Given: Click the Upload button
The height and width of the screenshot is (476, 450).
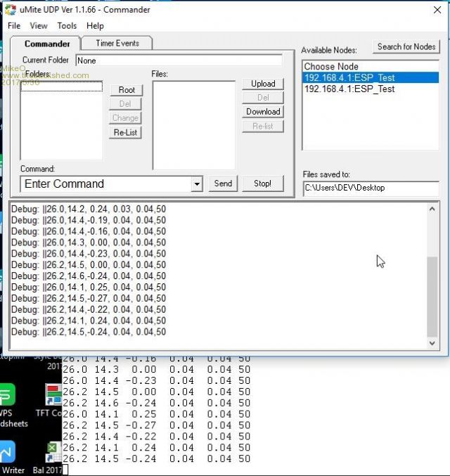Looking at the screenshot, I should pos(263,84).
